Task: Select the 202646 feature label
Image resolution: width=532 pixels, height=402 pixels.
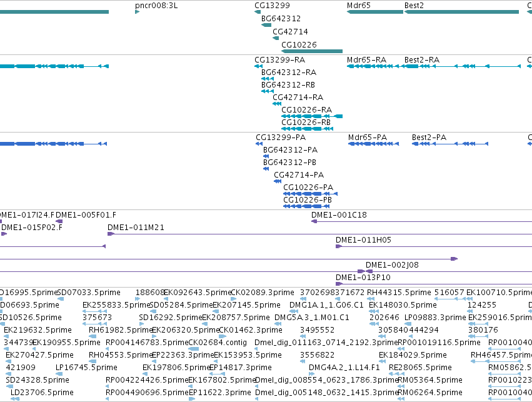Action: 384,318
